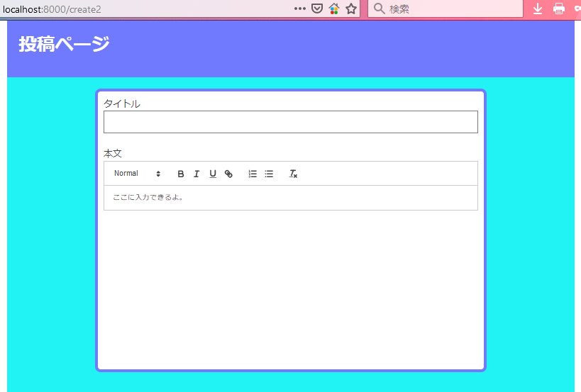The width and height of the screenshot is (581, 392).
Task: Click the printer icon in the browser toolbar
Action: click(559, 9)
